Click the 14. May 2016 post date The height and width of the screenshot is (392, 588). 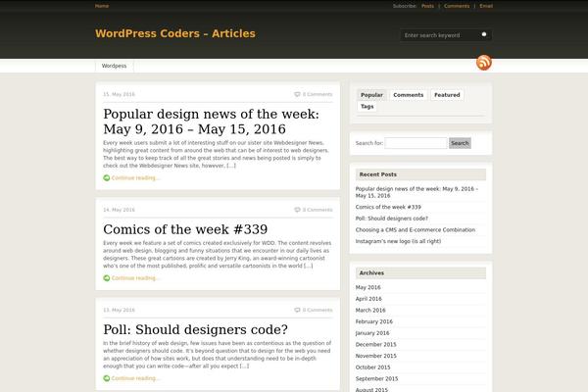tap(119, 210)
